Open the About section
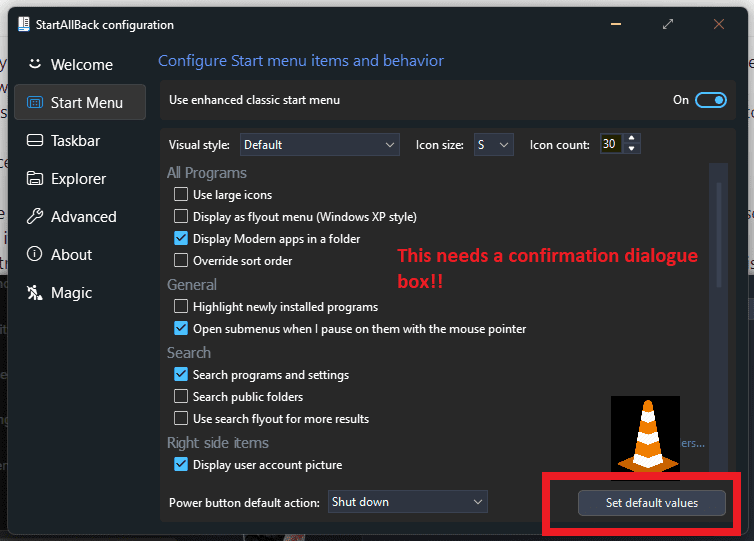This screenshot has height=541, width=754. point(80,254)
